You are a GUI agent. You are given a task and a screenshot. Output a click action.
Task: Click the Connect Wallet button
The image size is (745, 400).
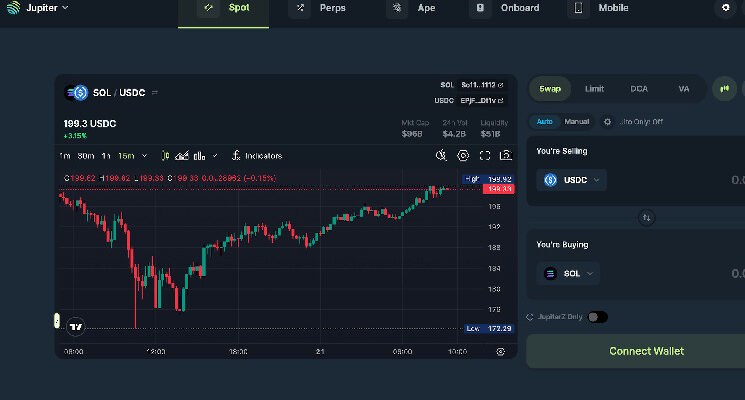636,351
